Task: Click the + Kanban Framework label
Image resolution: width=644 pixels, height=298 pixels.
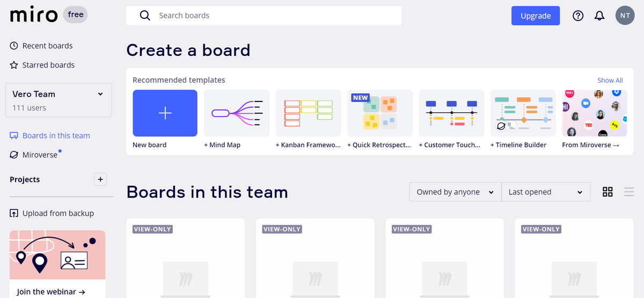Action: [x=308, y=145]
